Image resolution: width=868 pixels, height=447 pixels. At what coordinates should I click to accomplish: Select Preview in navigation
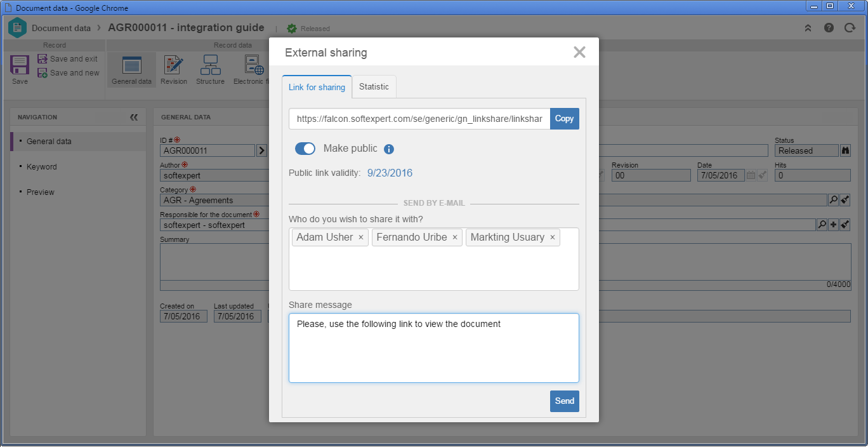(78, 192)
